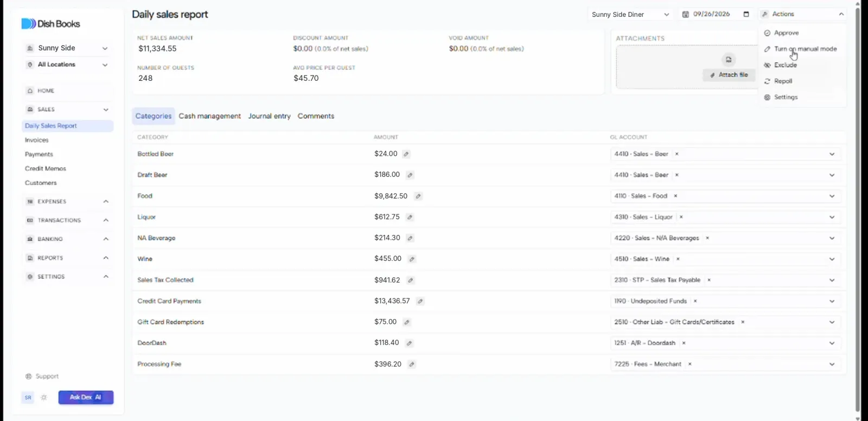This screenshot has width=868, height=421.
Task: Expand the Sunny Side company selector
Action: pos(67,48)
